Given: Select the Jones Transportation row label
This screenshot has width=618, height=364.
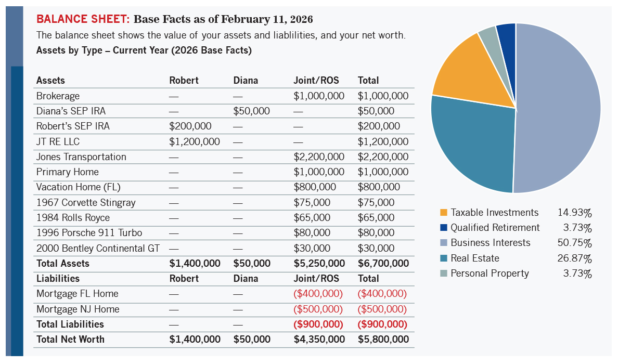Looking at the screenshot, I should (x=81, y=157).
